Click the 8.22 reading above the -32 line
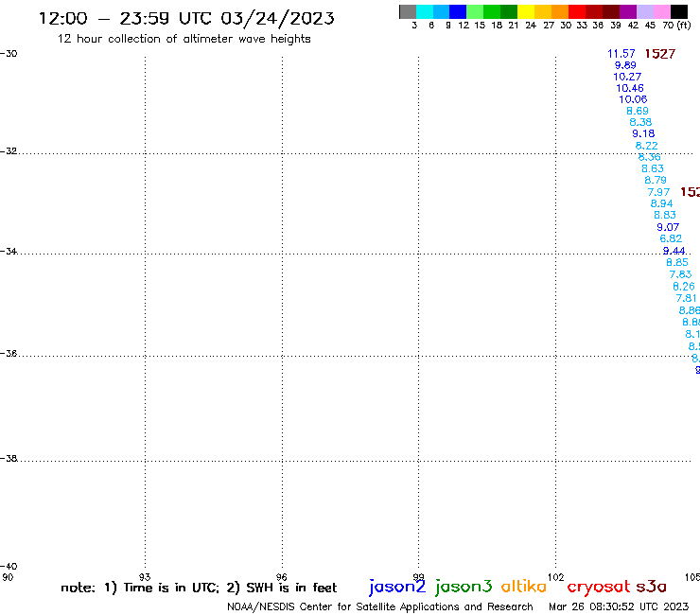 [x=646, y=146]
